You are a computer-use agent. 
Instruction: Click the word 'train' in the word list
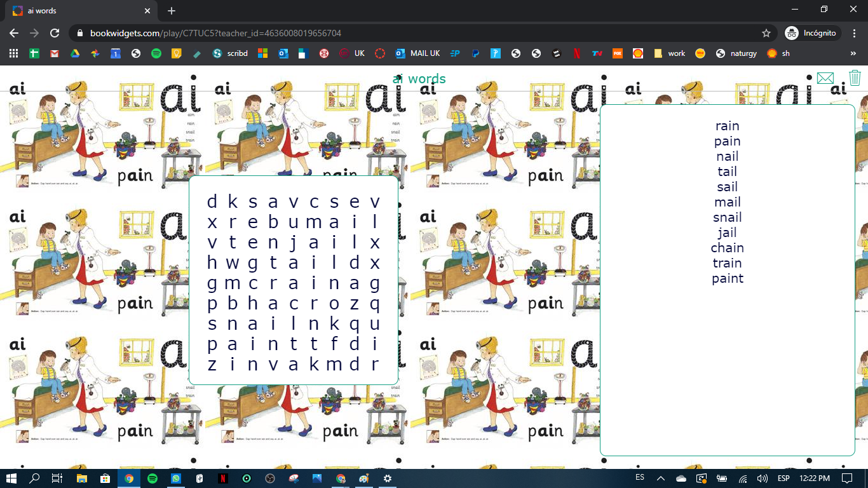point(728,263)
